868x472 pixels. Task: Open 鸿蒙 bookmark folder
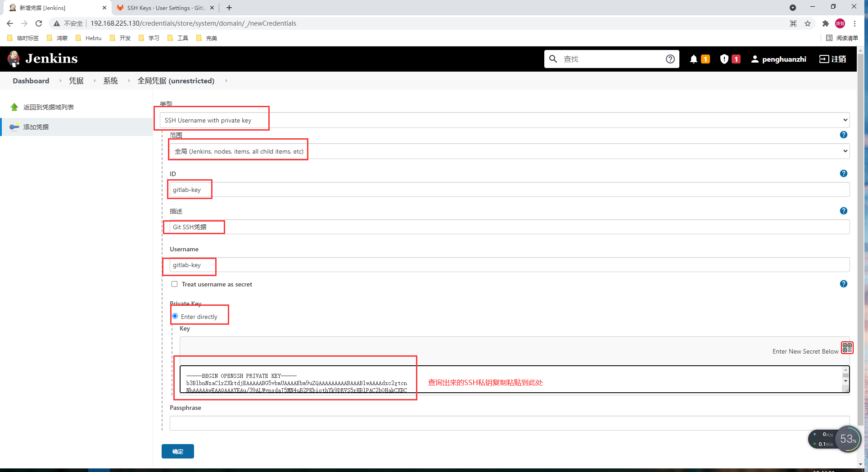pyautogui.click(x=57, y=38)
